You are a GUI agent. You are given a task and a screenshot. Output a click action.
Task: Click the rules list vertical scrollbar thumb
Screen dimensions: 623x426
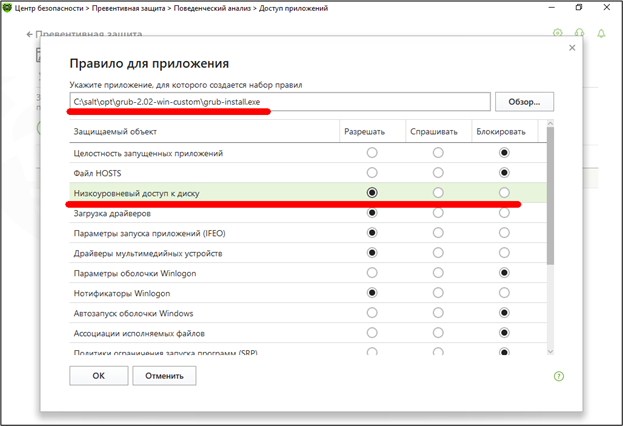coord(550,196)
